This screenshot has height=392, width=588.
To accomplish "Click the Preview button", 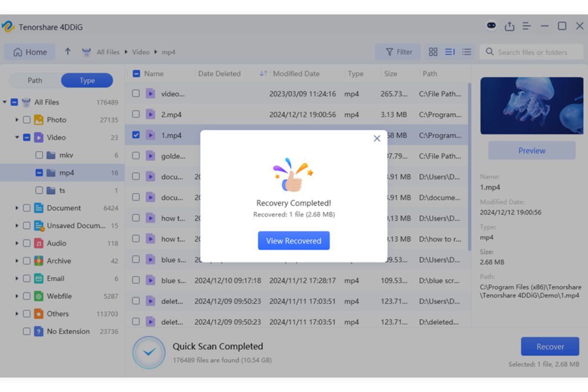I will [532, 150].
